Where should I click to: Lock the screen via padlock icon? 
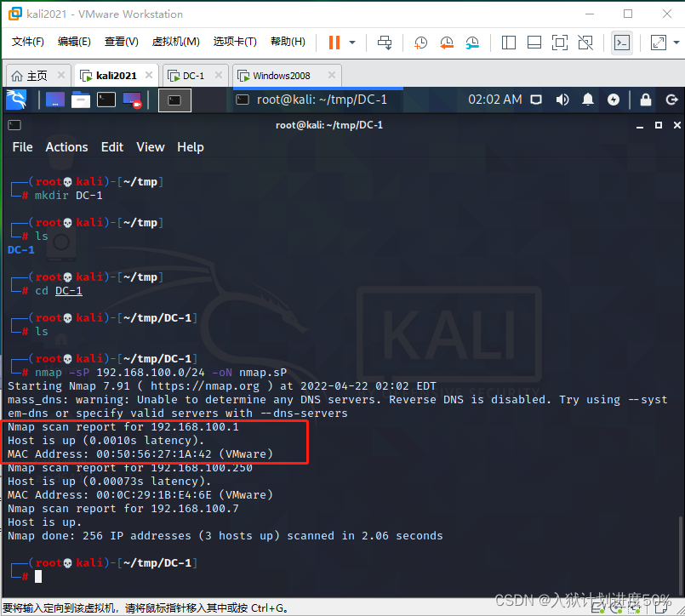pyautogui.click(x=646, y=100)
